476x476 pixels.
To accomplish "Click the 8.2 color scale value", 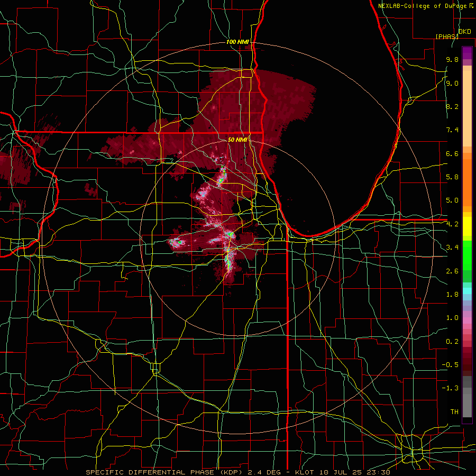I will click(452, 106).
